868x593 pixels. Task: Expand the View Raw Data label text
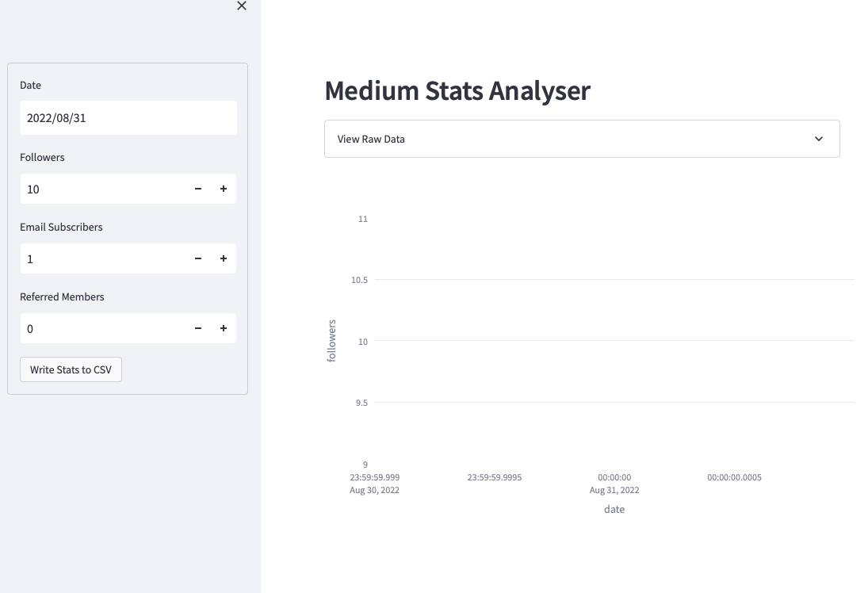coord(371,139)
